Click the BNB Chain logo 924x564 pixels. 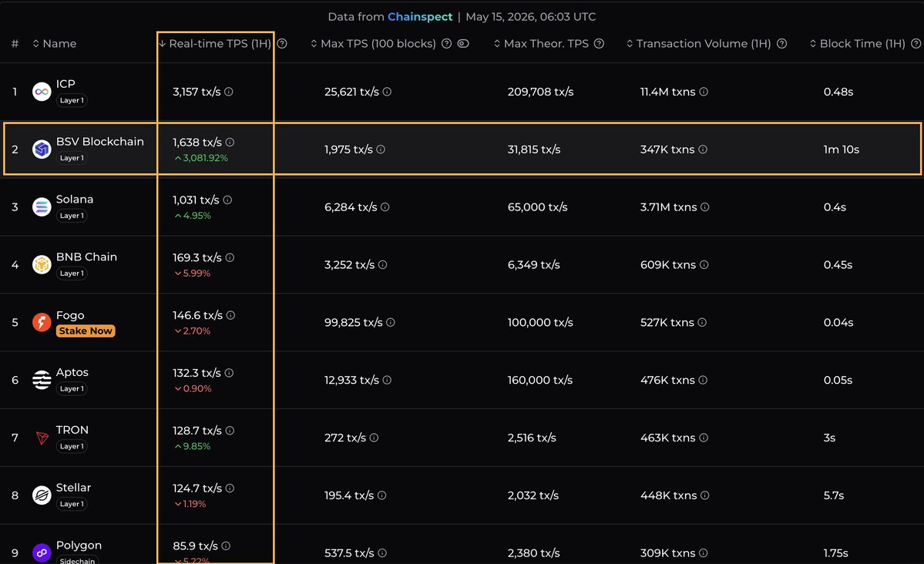click(x=42, y=264)
